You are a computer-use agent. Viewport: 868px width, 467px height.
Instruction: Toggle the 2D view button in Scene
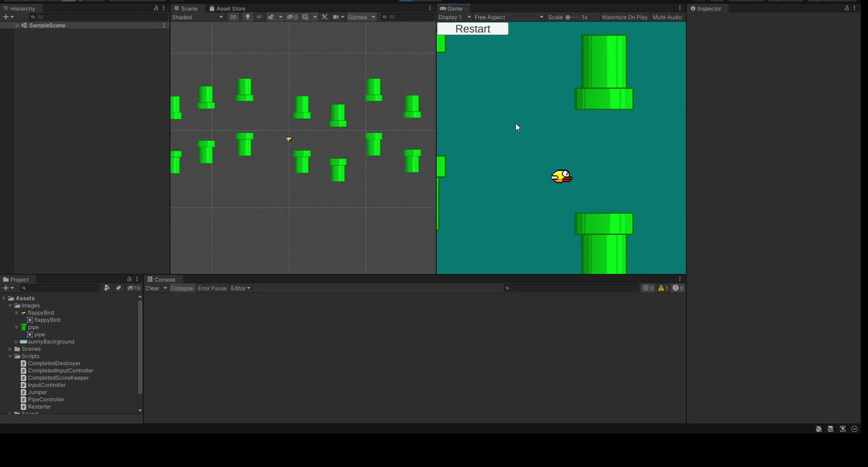pos(233,17)
